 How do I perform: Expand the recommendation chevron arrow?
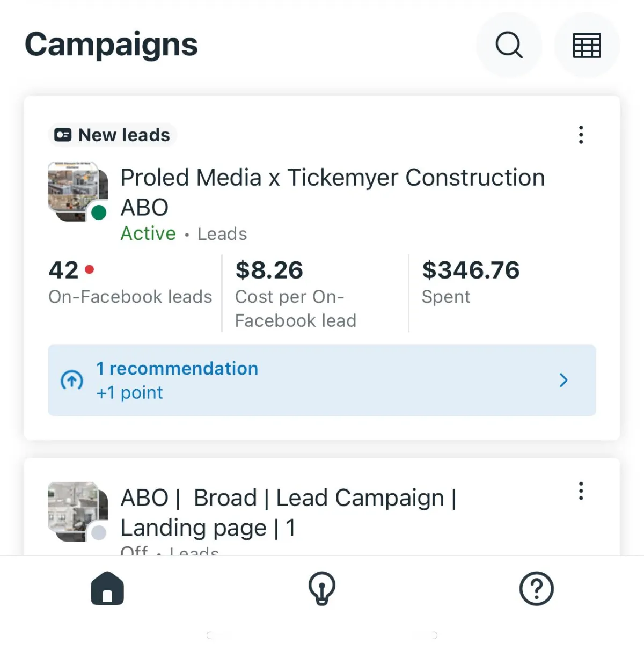tap(563, 380)
